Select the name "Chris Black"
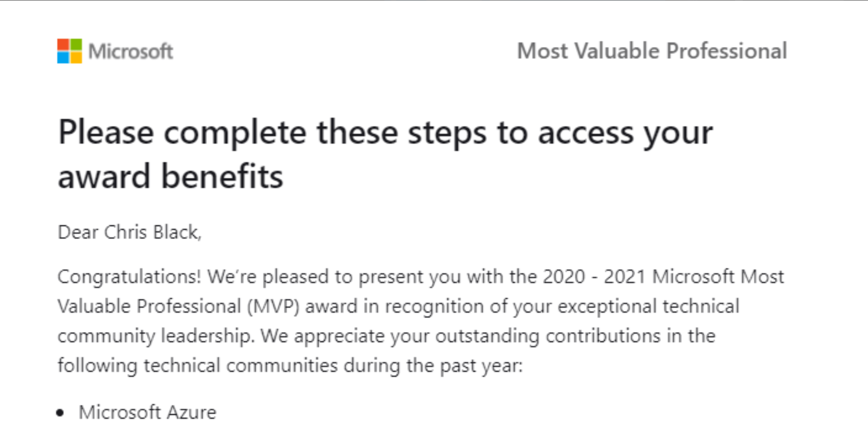This screenshot has height=434, width=868. (x=152, y=232)
